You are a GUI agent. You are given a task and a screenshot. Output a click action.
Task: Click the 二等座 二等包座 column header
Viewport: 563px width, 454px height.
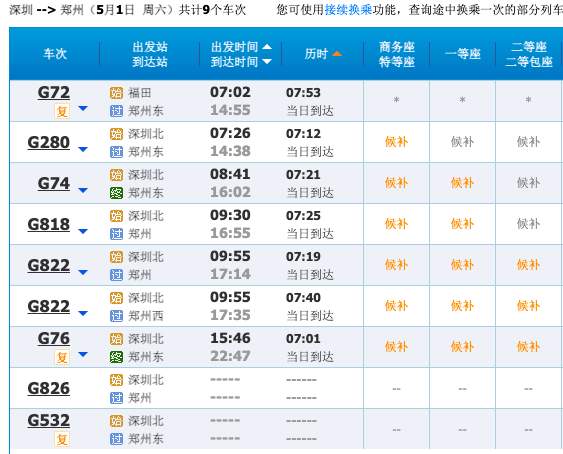529,54
